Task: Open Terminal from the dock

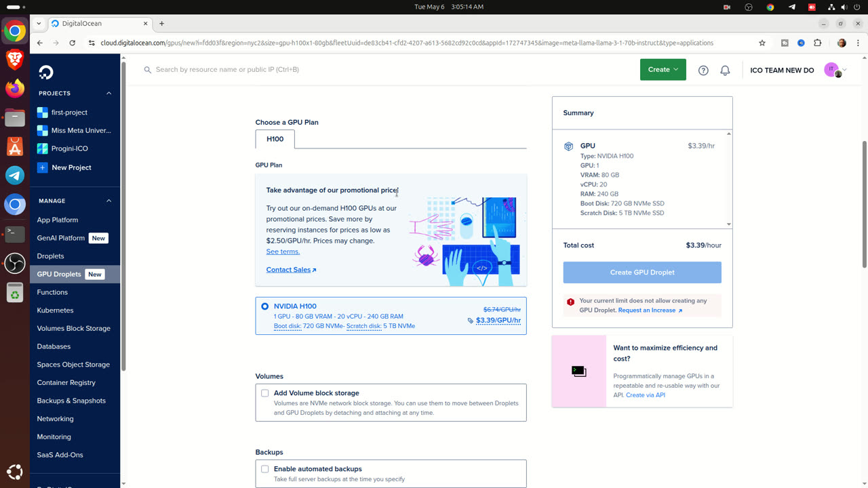Action: pyautogui.click(x=15, y=234)
